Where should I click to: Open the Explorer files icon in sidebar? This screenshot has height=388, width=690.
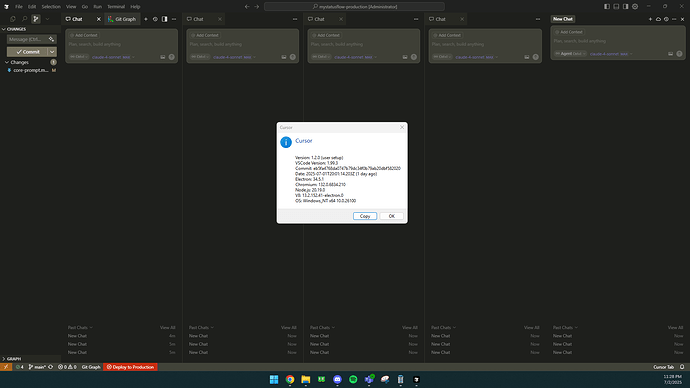coord(13,19)
